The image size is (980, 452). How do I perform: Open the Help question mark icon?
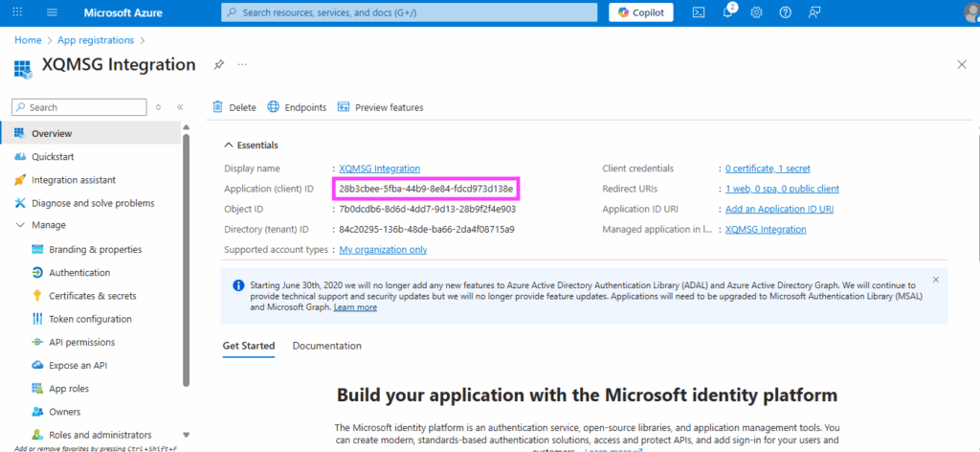click(x=785, y=12)
